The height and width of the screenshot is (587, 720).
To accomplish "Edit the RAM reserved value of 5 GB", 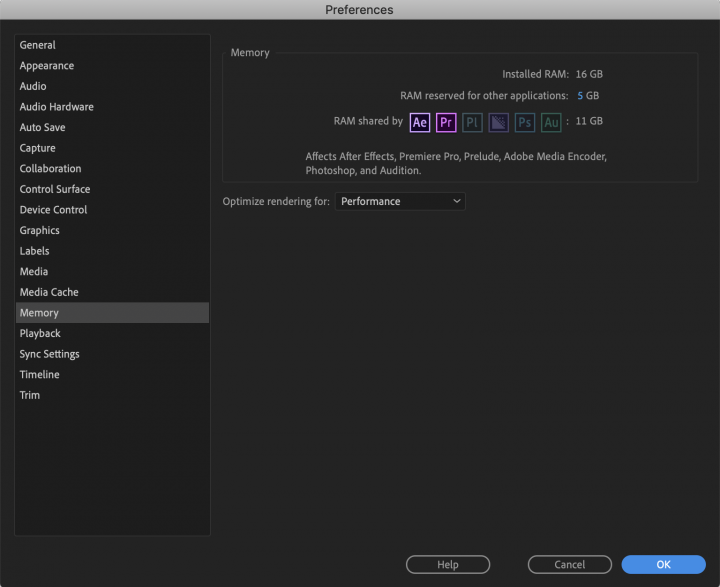I will pos(580,96).
